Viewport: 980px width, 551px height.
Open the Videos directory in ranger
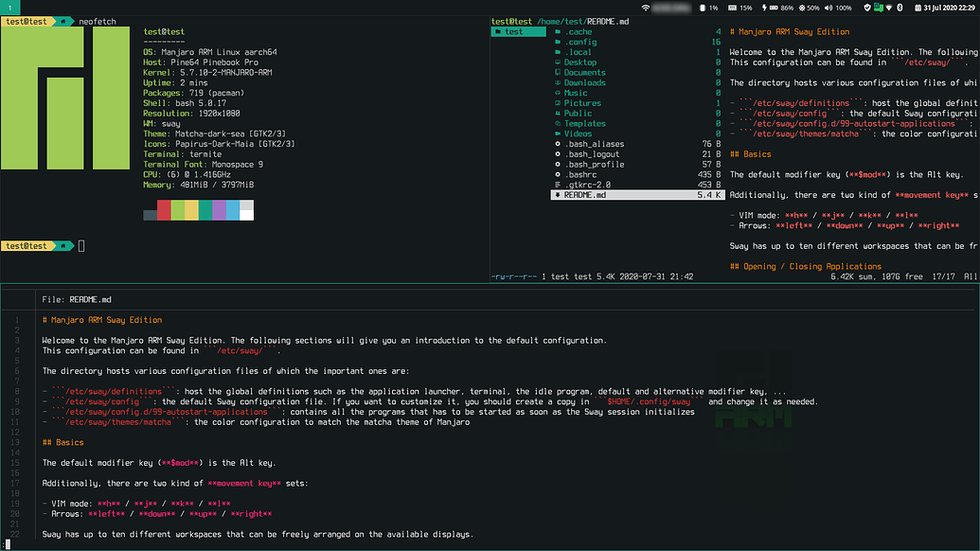[x=579, y=133]
